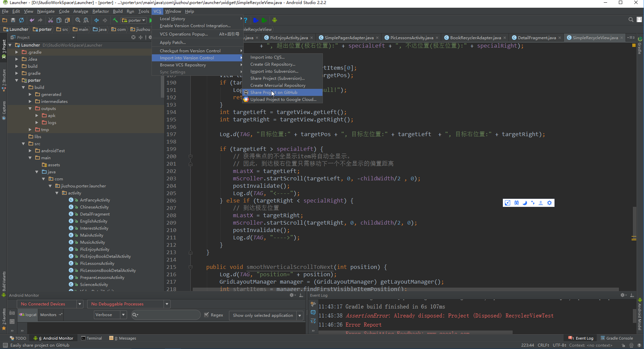The height and width of the screenshot is (349, 644).
Task: Click the logcat search input field
Action: pyautogui.click(x=166, y=315)
